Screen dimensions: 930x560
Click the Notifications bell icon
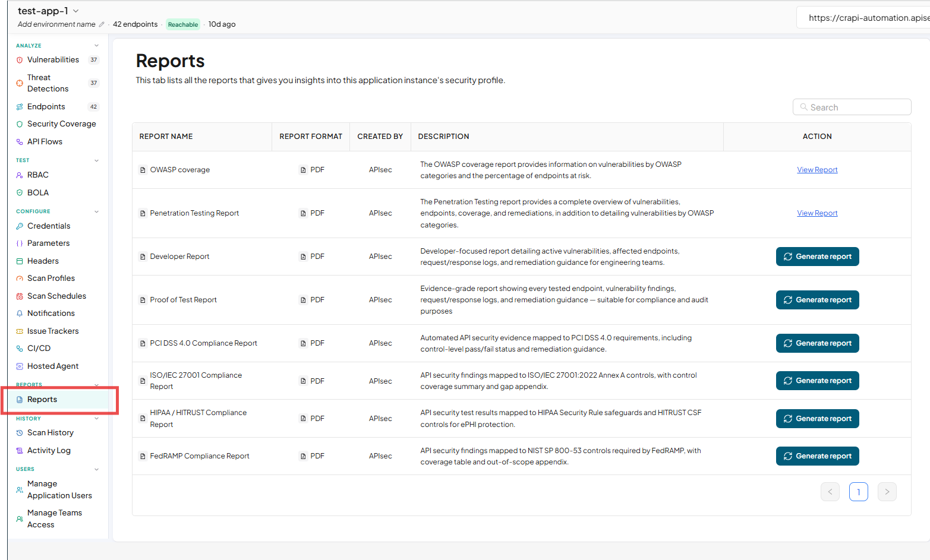click(x=20, y=314)
